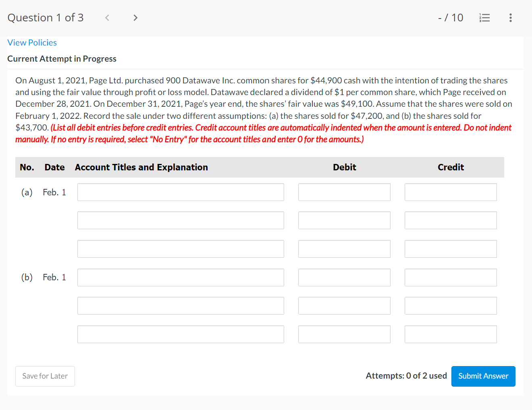Open the three-dot more options menu
Screen dimensions: 532x410
click(x=511, y=18)
